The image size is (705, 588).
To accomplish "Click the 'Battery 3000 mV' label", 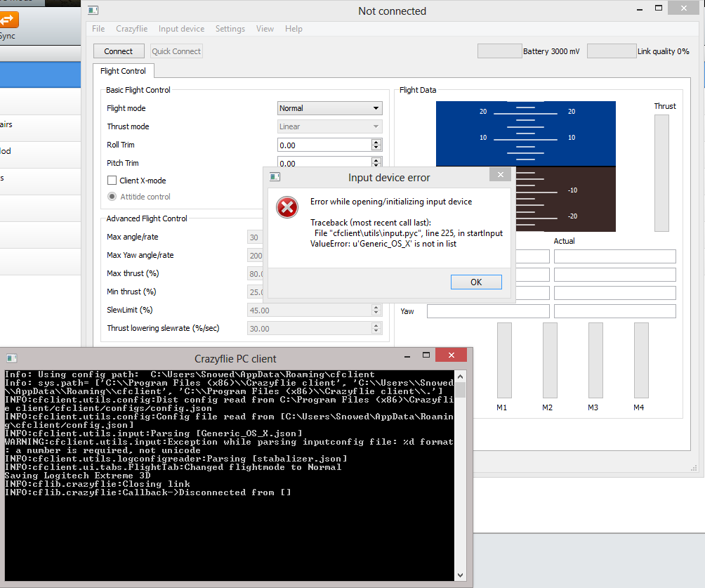I will coord(551,51).
